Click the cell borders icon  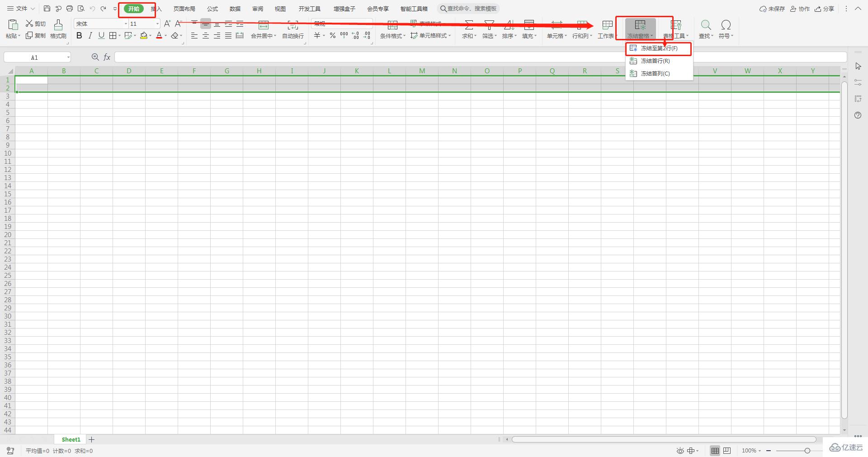coord(113,35)
